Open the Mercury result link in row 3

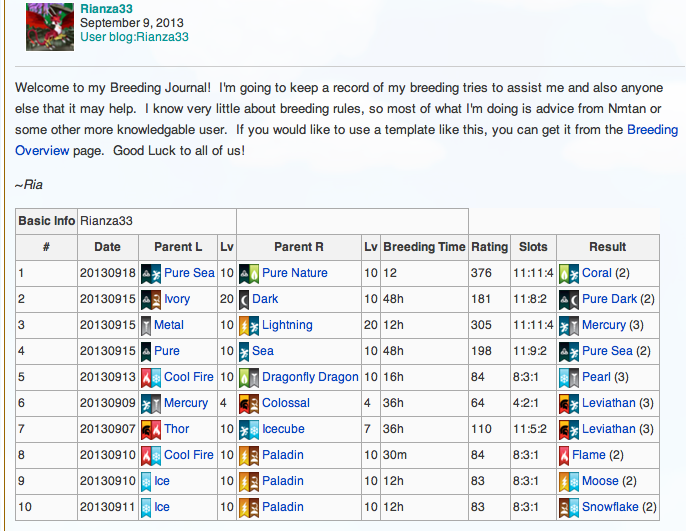click(x=603, y=325)
